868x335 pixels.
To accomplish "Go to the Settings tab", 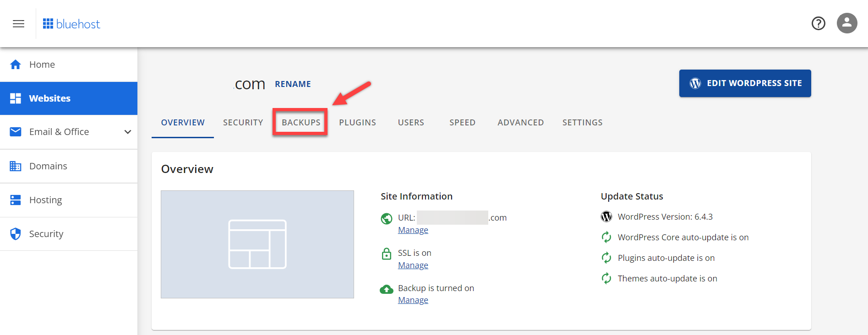I will [x=582, y=123].
